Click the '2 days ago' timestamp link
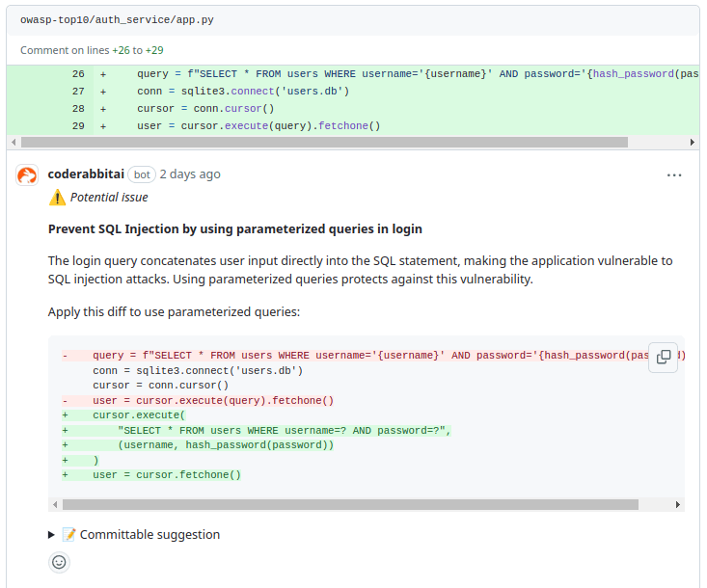707x588 pixels. pos(190,174)
